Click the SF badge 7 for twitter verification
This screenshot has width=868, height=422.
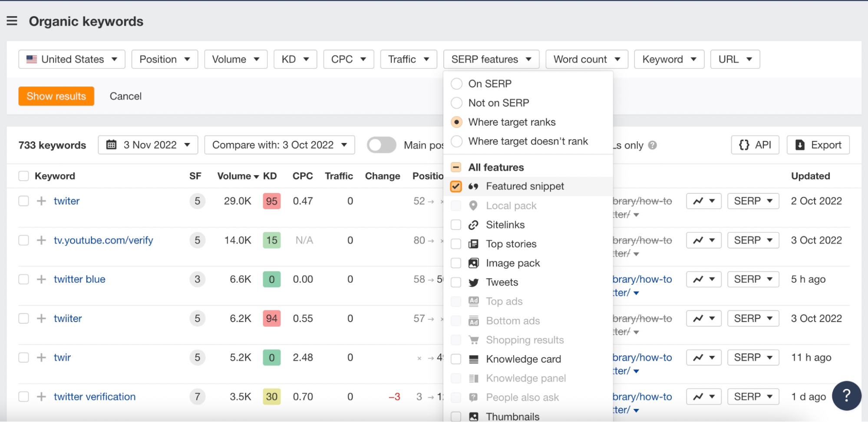pyautogui.click(x=197, y=396)
